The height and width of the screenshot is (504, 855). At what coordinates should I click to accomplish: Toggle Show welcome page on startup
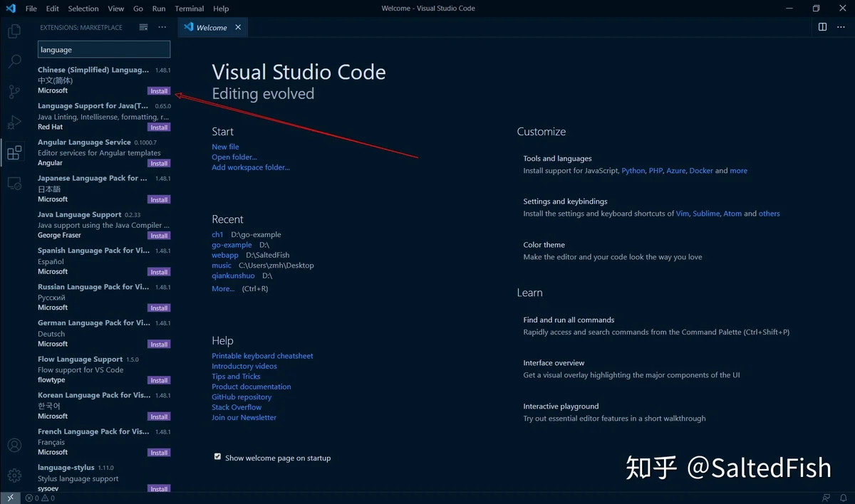(217, 457)
